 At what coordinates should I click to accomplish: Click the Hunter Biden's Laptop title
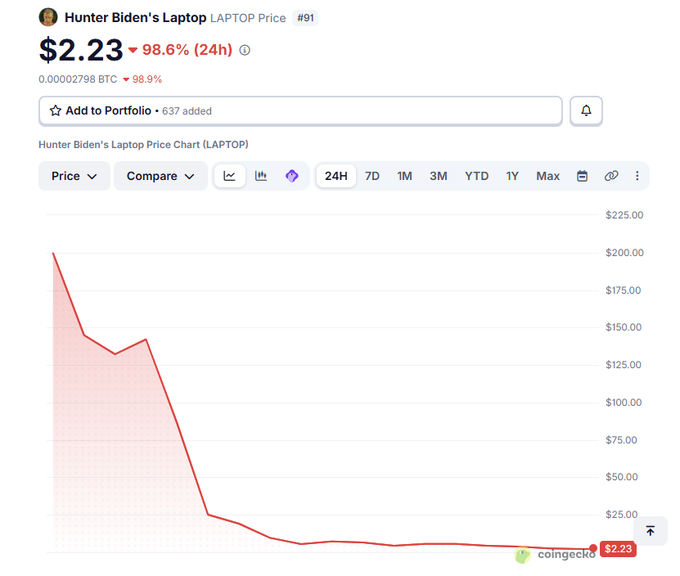[135, 17]
